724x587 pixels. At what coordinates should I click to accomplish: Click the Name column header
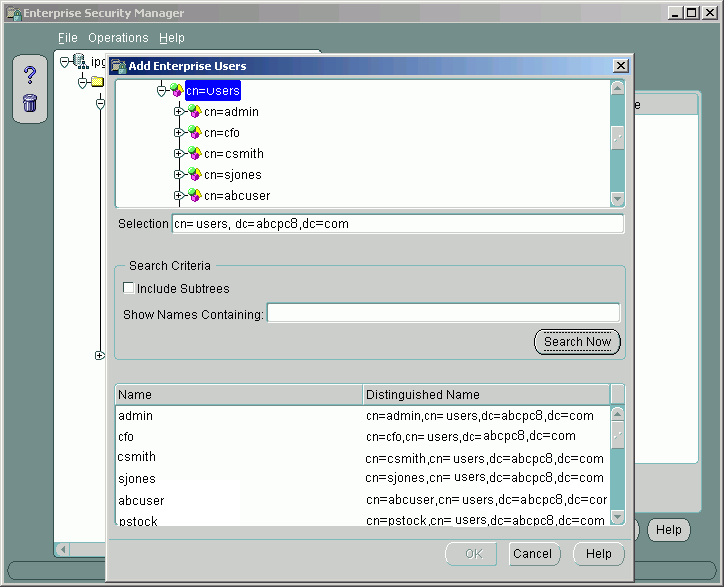click(x=239, y=394)
